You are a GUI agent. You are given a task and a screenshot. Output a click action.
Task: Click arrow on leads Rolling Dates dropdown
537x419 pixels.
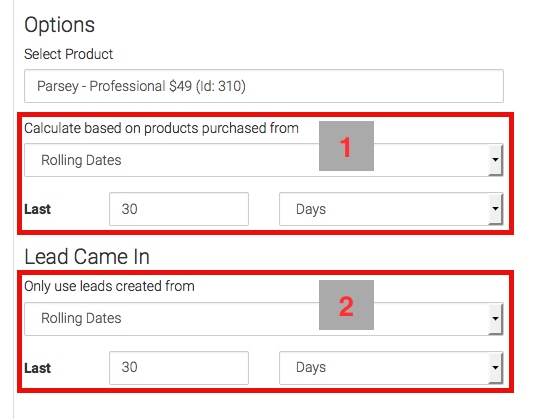click(495, 319)
